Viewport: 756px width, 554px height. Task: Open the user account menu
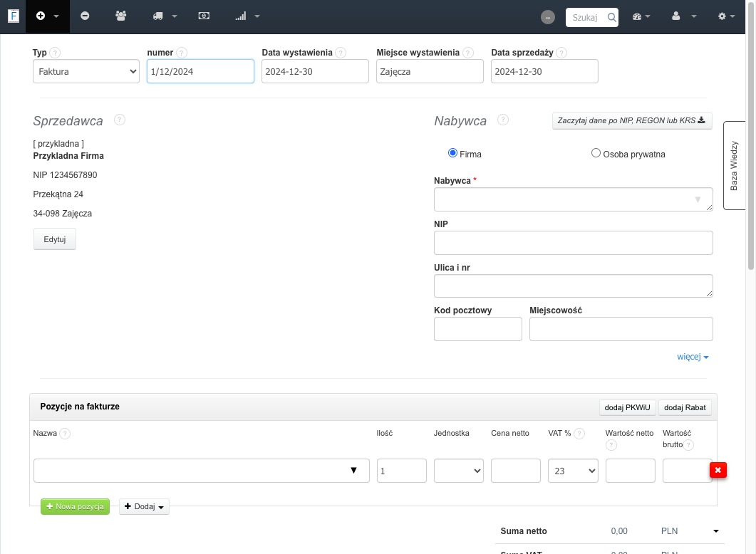point(684,16)
